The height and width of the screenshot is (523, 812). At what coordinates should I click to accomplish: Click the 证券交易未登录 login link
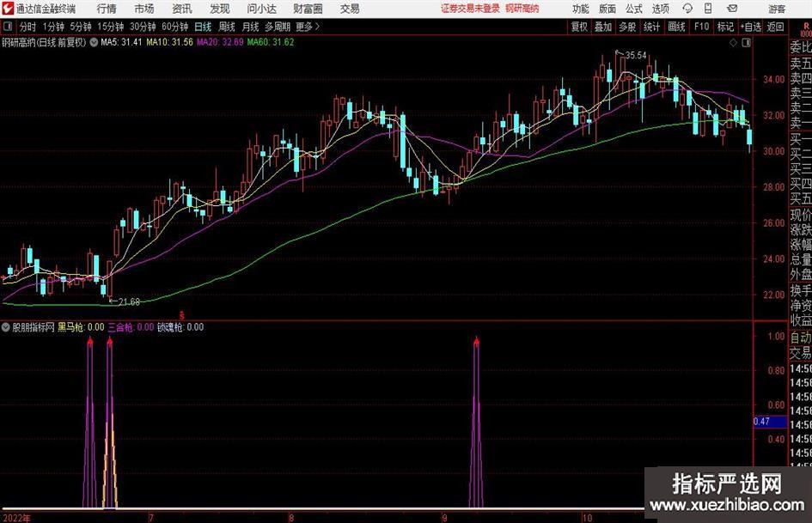tap(470, 9)
